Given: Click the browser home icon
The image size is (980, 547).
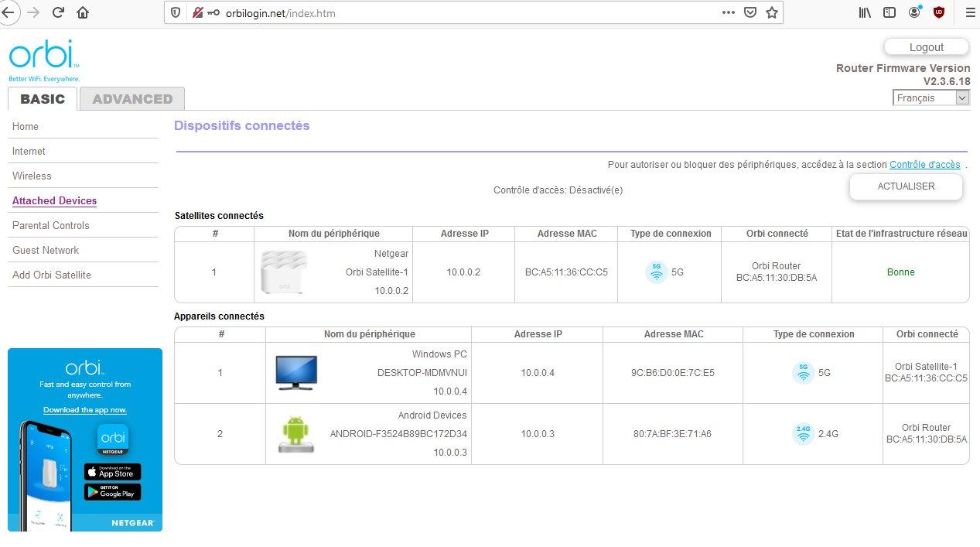Looking at the screenshot, I should tap(83, 12).
